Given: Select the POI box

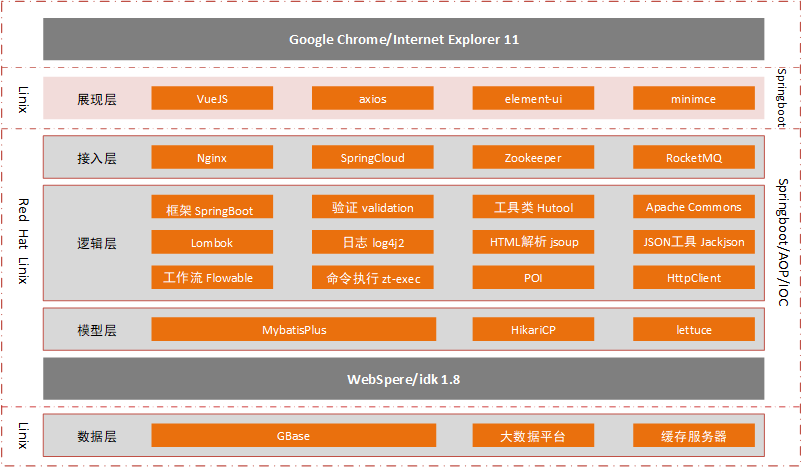Looking at the screenshot, I should [x=533, y=277].
